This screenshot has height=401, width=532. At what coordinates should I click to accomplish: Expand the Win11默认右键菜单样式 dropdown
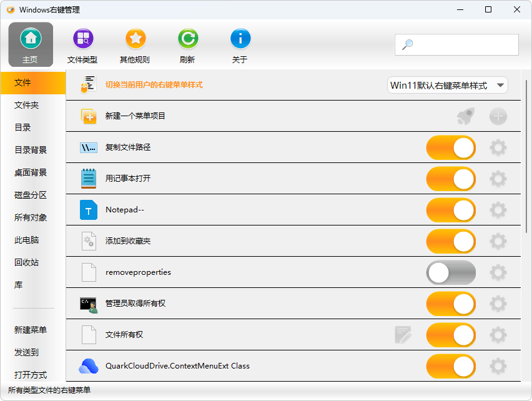click(447, 86)
